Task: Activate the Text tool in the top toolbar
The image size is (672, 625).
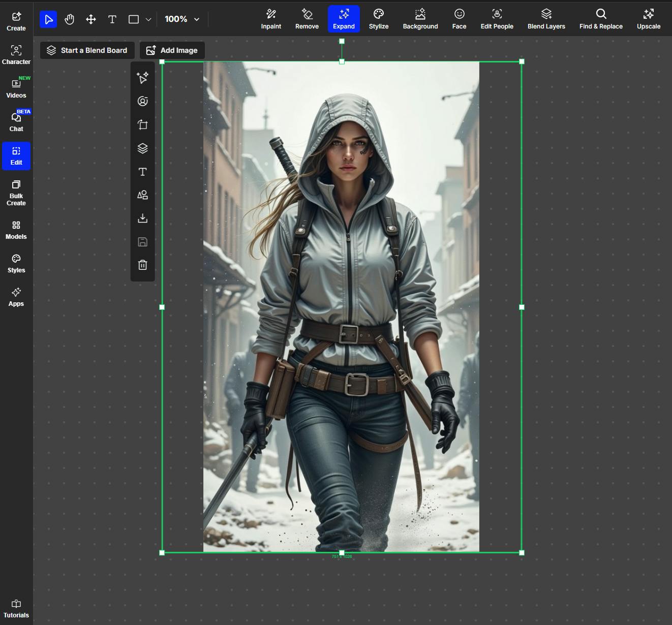Action: [112, 19]
